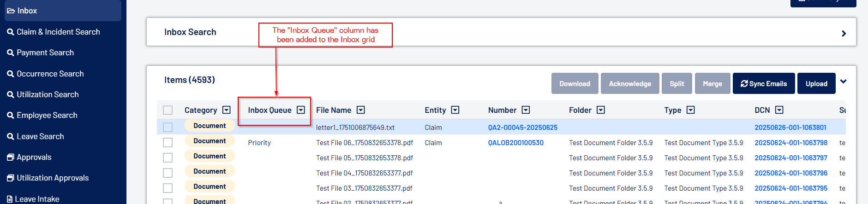
Task: Open the Entity column filter icon
Action: click(455, 110)
